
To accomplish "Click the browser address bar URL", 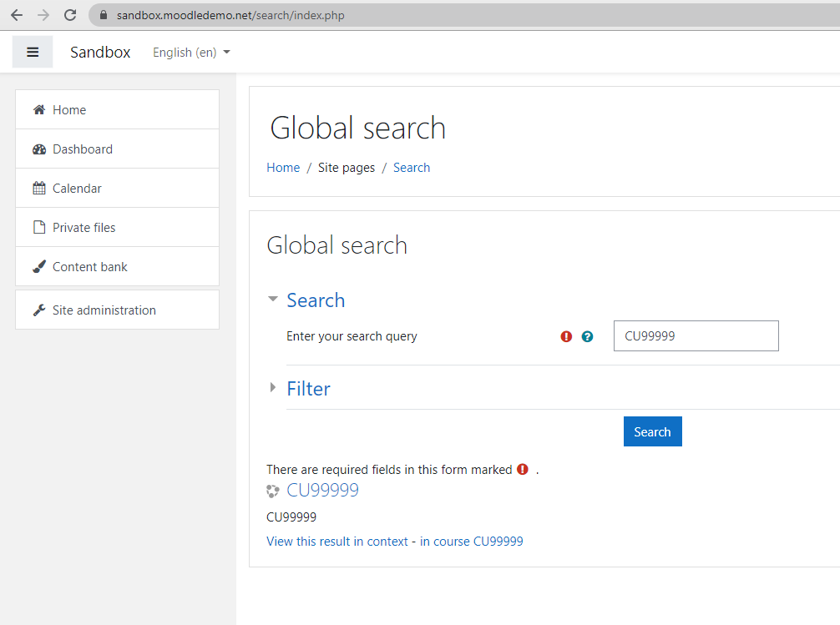I will (x=230, y=15).
